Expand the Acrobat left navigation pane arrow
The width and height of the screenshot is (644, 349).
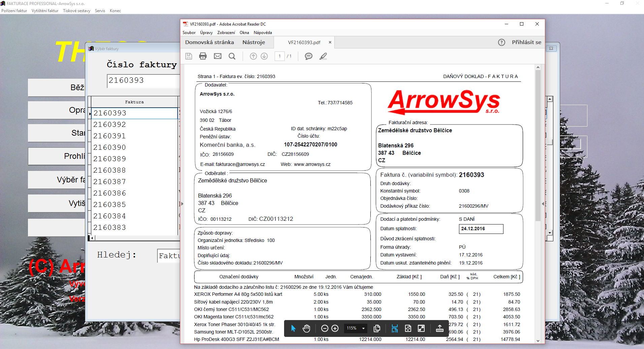pyautogui.click(x=182, y=204)
